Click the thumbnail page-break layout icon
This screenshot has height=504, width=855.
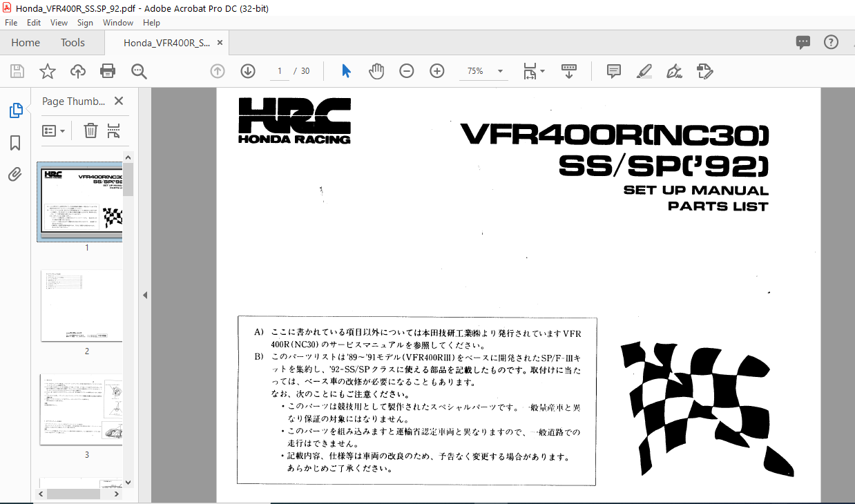click(115, 130)
